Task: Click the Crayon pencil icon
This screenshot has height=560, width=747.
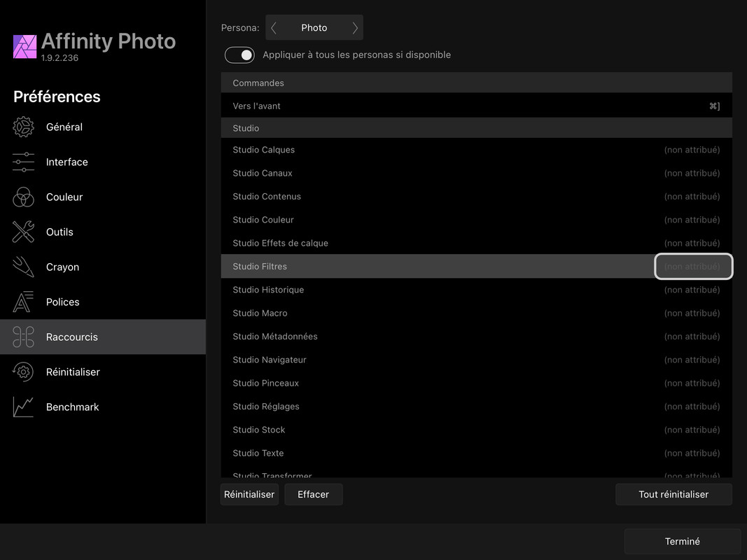Action: pyautogui.click(x=23, y=267)
